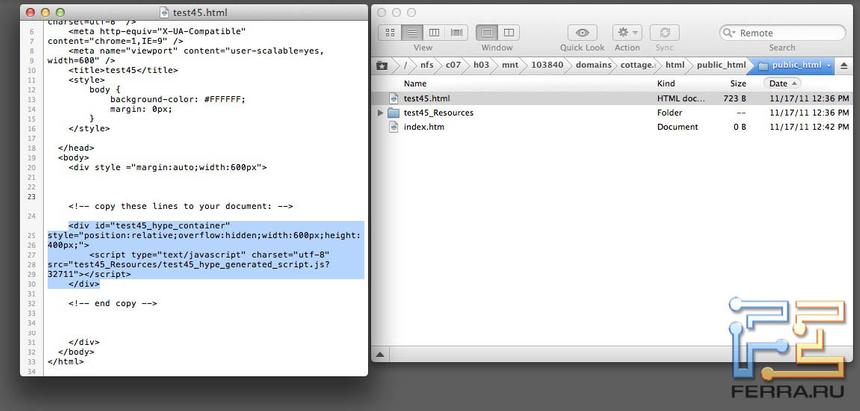Select test45.html in the file list
Viewport: 860px width, 411px height.
pyautogui.click(x=613, y=98)
